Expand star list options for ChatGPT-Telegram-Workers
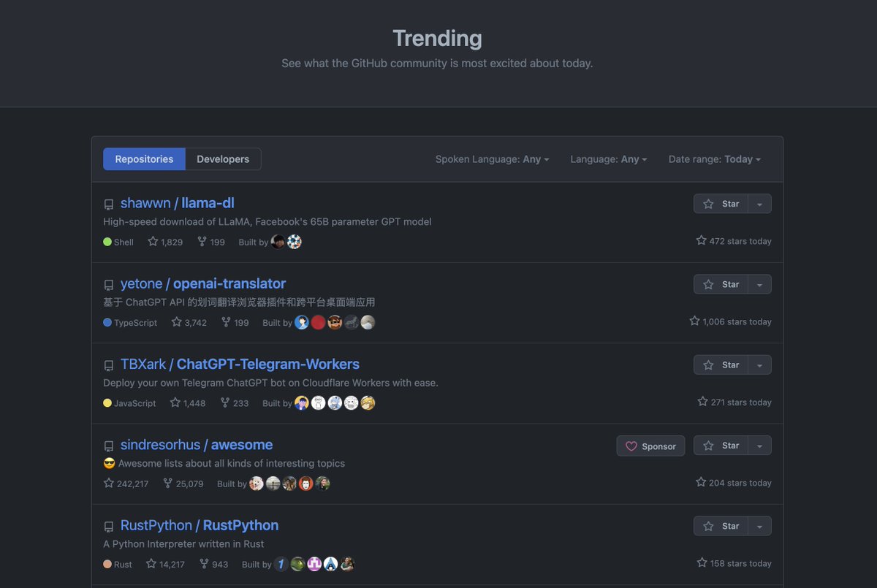877x588 pixels. click(760, 364)
